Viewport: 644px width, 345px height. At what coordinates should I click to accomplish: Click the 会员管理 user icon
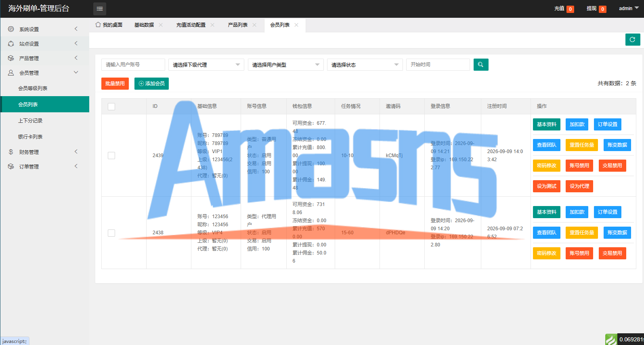(11, 73)
